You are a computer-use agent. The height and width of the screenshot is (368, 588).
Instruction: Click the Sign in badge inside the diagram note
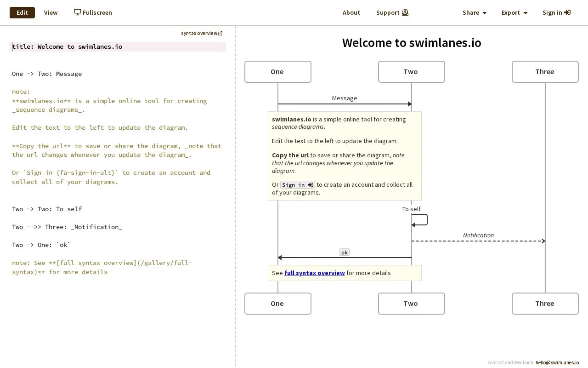coord(298,185)
